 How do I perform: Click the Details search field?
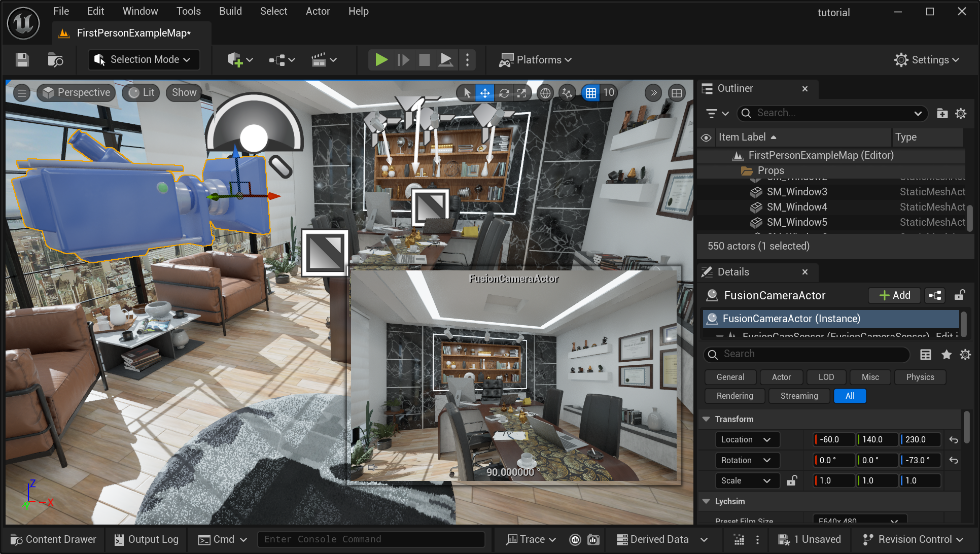point(807,354)
